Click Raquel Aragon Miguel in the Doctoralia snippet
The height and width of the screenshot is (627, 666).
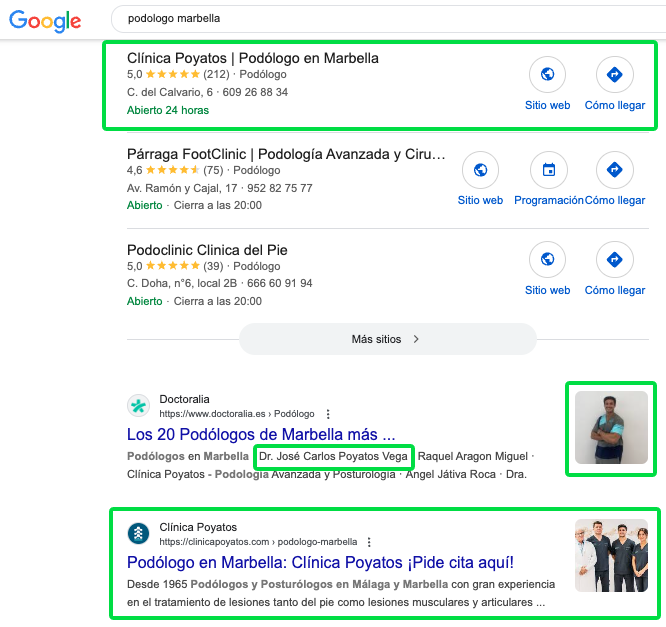473,456
